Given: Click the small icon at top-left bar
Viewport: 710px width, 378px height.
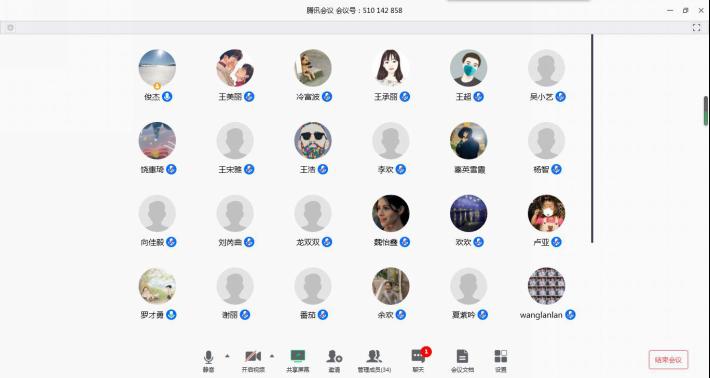Looking at the screenshot, I should [x=10, y=28].
